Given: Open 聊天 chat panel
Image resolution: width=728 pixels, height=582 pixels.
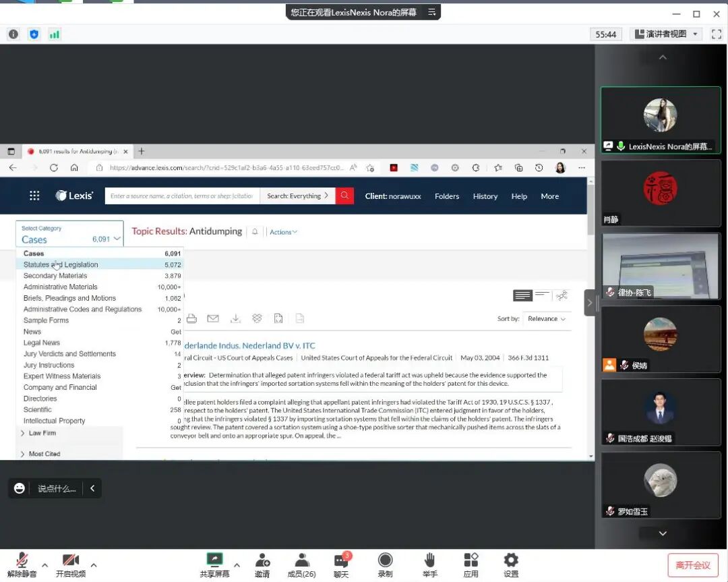Looking at the screenshot, I should (341, 565).
